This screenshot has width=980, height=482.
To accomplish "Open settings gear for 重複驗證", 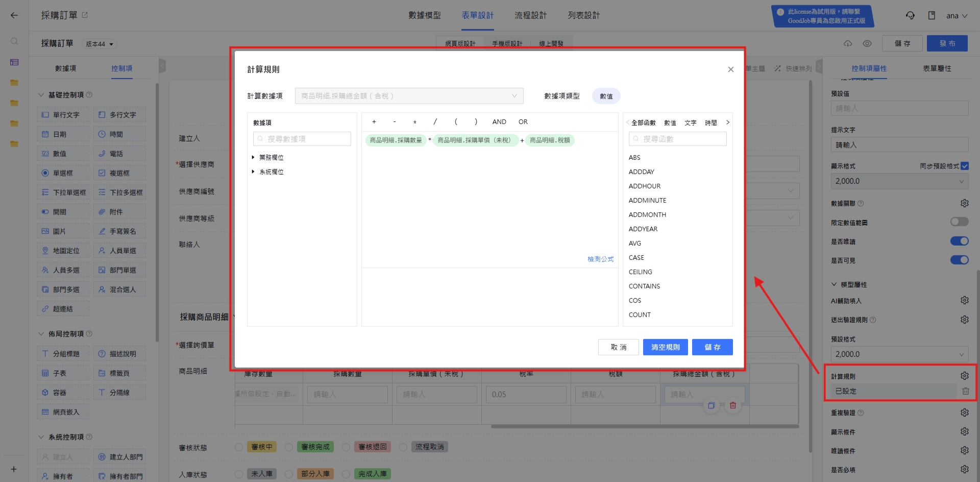I will 964,413.
